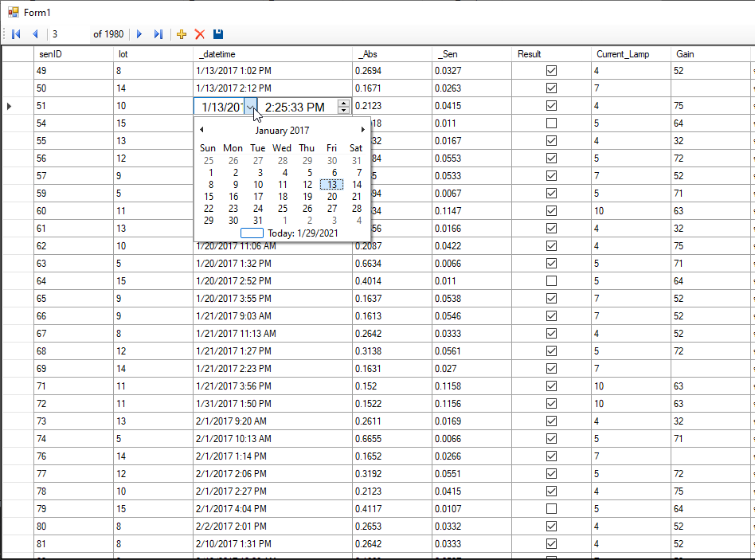Increase time using the spinner up arrow
The width and height of the screenshot is (755, 560).
coord(343,104)
